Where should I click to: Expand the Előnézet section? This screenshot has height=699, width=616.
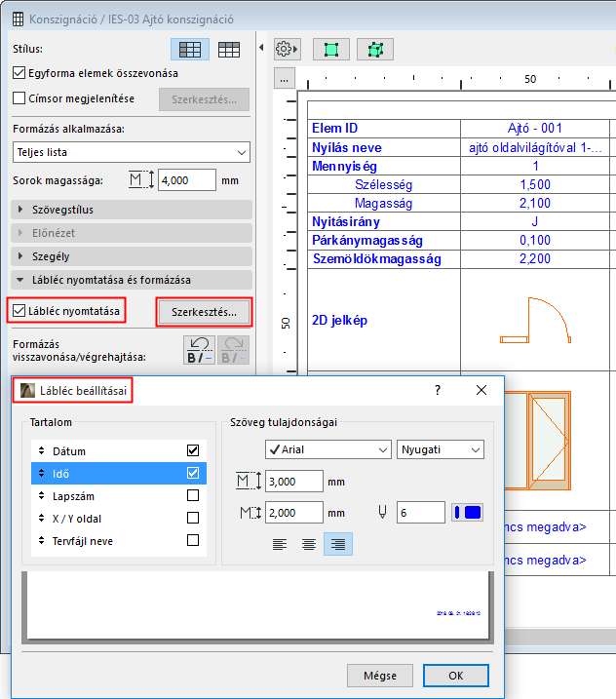tap(132, 233)
